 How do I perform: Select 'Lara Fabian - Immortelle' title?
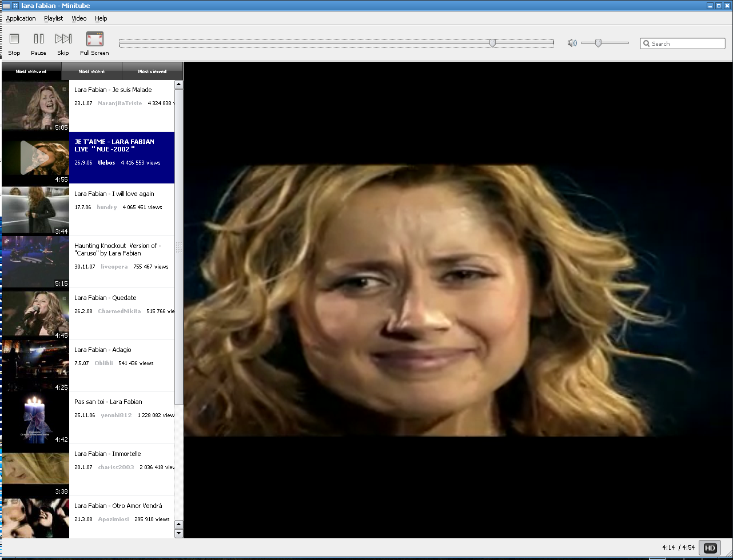tap(107, 454)
